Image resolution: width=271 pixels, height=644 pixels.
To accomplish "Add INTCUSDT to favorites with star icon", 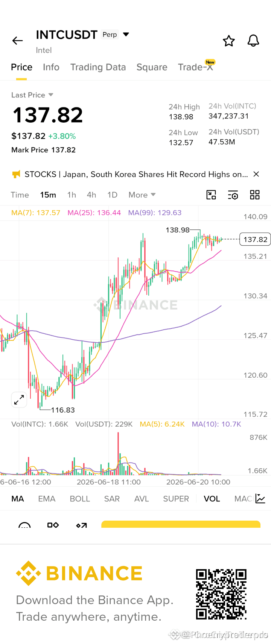I will pyautogui.click(x=229, y=41).
